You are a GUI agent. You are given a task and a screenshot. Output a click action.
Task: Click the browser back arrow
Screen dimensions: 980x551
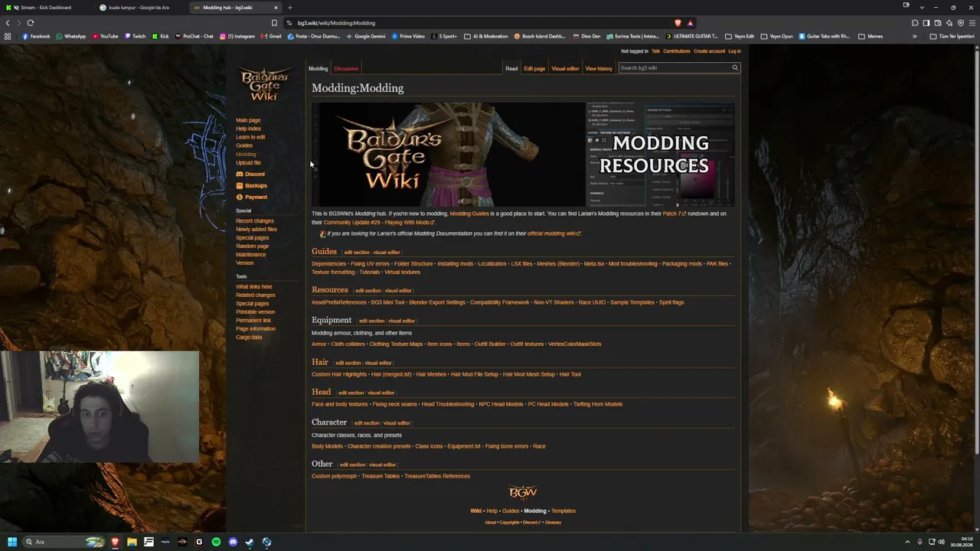[8, 23]
